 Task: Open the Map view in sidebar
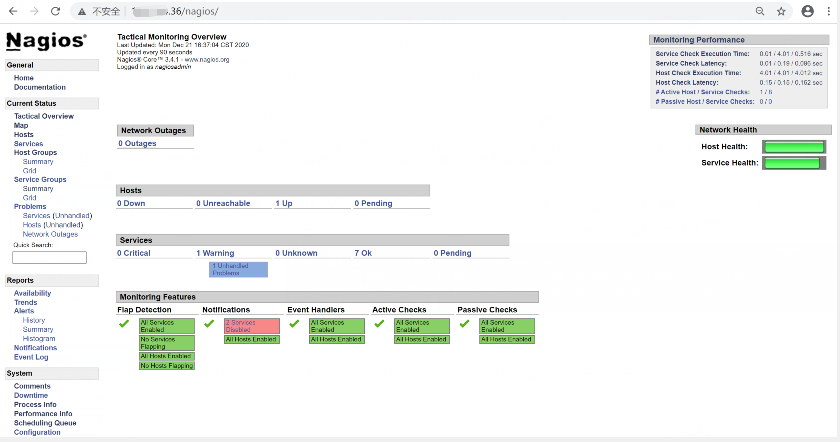coord(21,125)
